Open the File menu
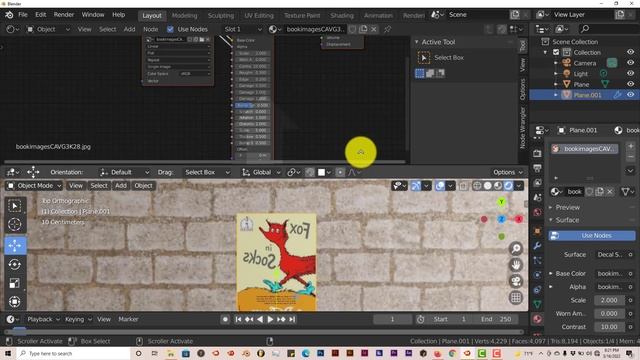Image resolution: width=640 pixels, height=360 pixels. (x=23, y=15)
